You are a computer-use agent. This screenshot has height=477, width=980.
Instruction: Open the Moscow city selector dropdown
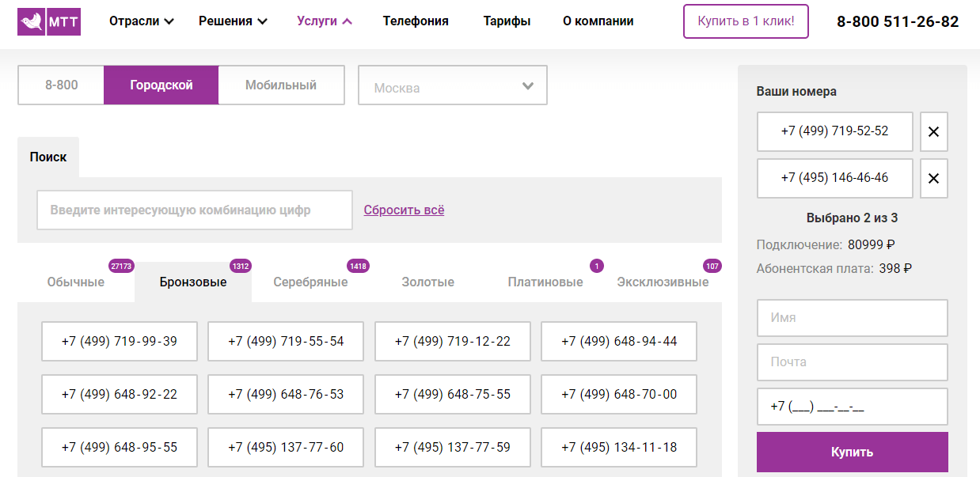coord(452,85)
